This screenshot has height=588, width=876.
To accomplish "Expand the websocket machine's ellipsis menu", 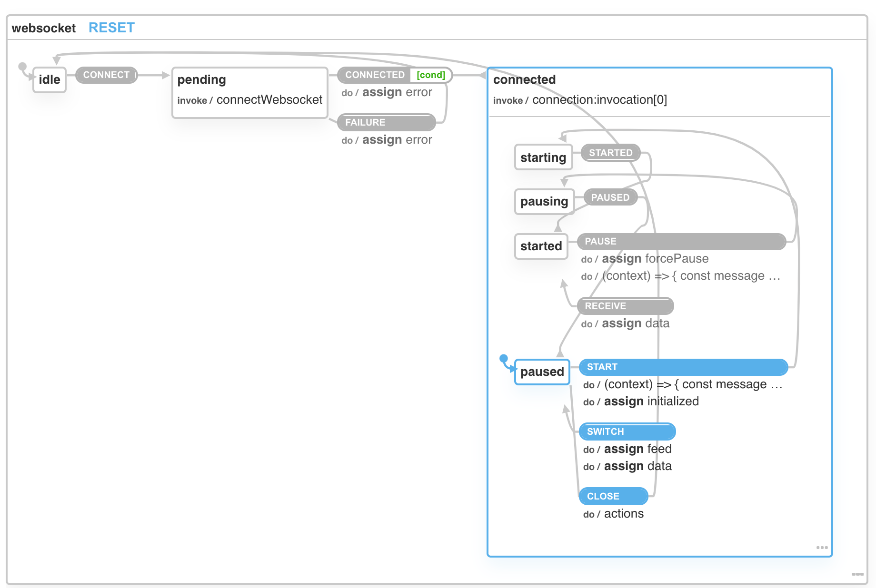I will pos(857,574).
